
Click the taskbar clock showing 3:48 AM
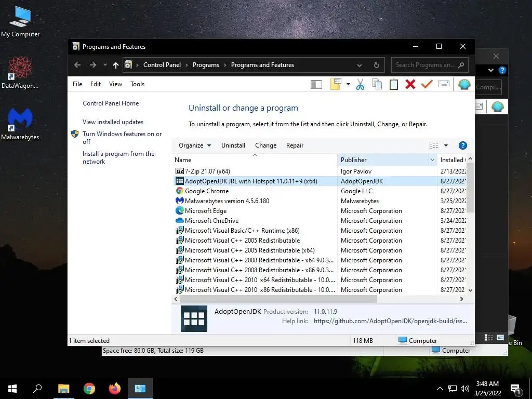click(x=487, y=389)
